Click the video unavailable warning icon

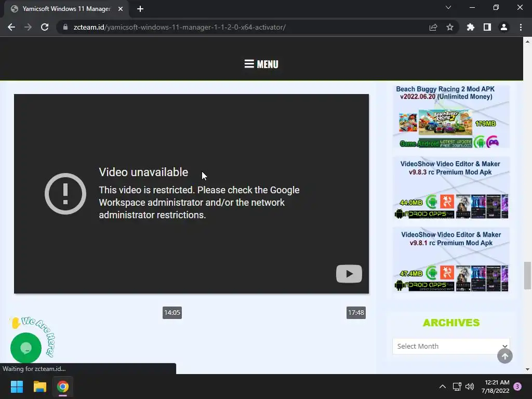[65, 194]
